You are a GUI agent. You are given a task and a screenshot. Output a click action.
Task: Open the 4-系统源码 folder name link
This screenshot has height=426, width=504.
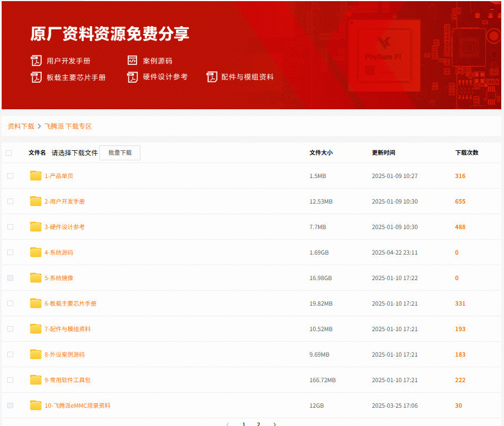(x=59, y=252)
